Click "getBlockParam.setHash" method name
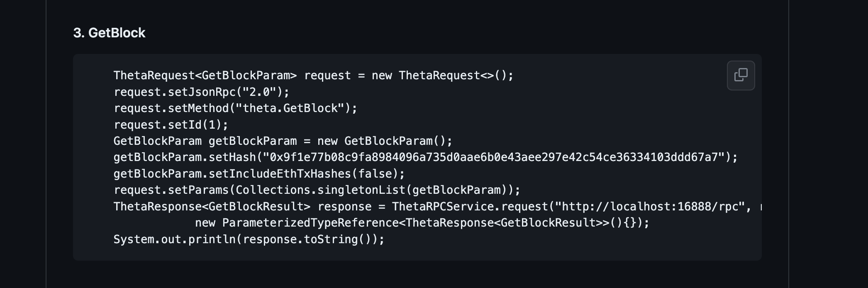 (185, 157)
